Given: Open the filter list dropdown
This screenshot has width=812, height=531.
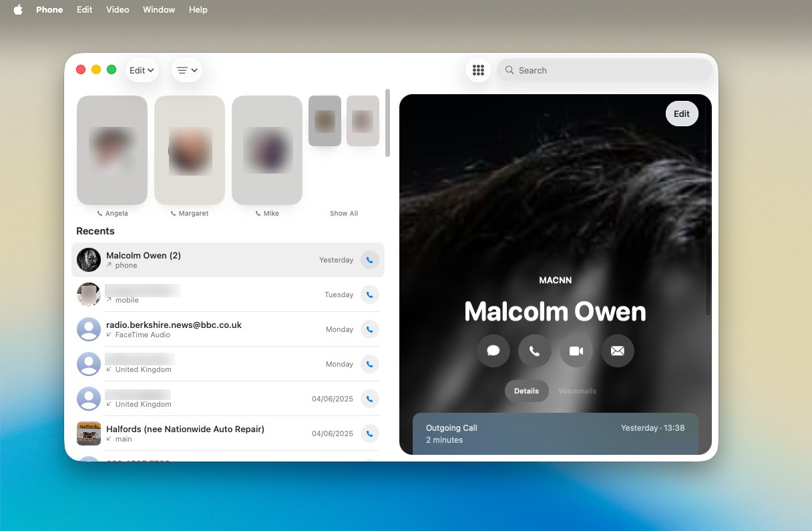Looking at the screenshot, I should pos(187,70).
